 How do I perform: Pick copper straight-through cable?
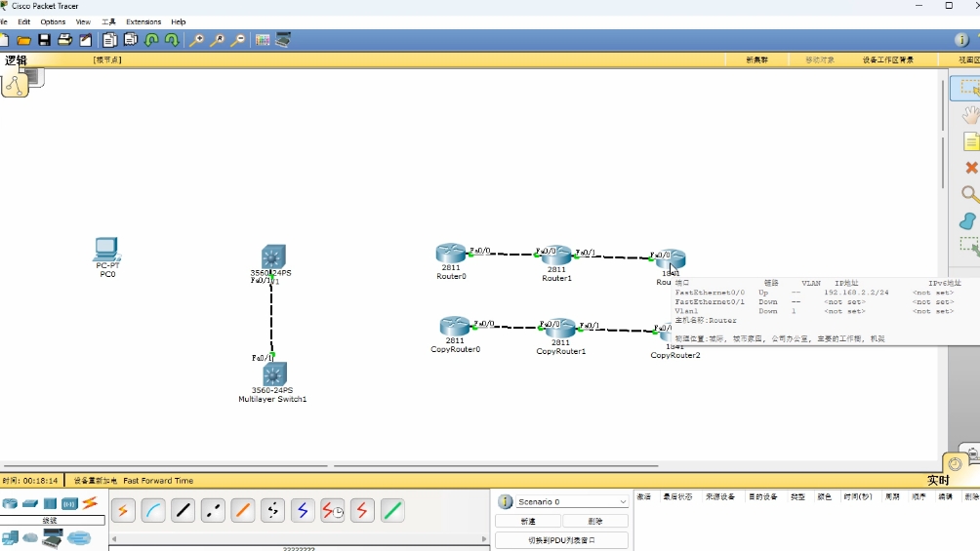click(184, 511)
